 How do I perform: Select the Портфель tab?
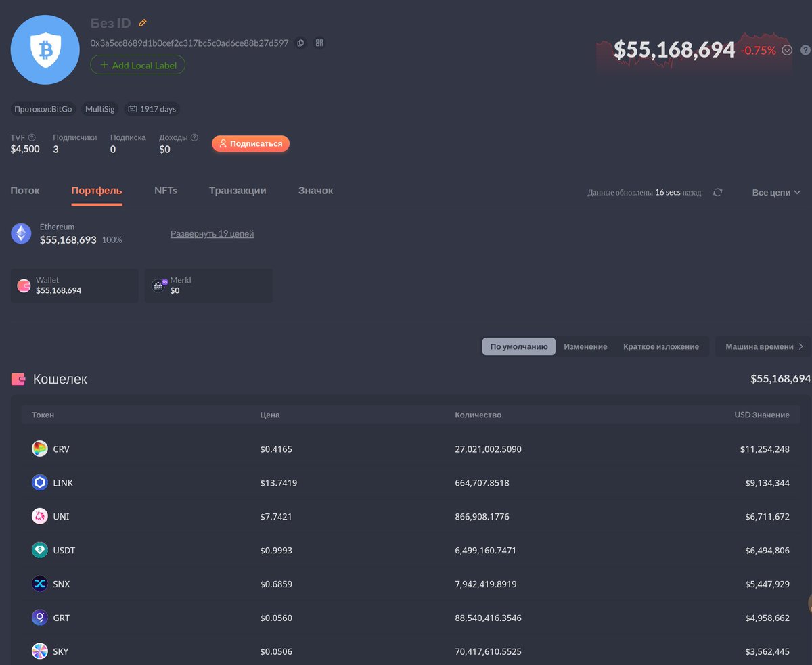(97, 191)
